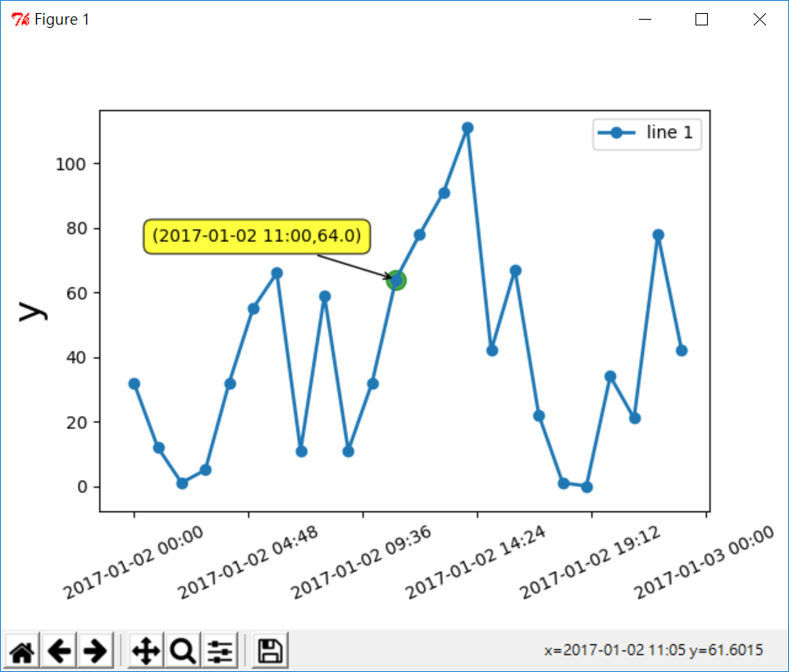Click the 100 tick label on y axis
Screen dimensions: 789x672
coord(71,164)
